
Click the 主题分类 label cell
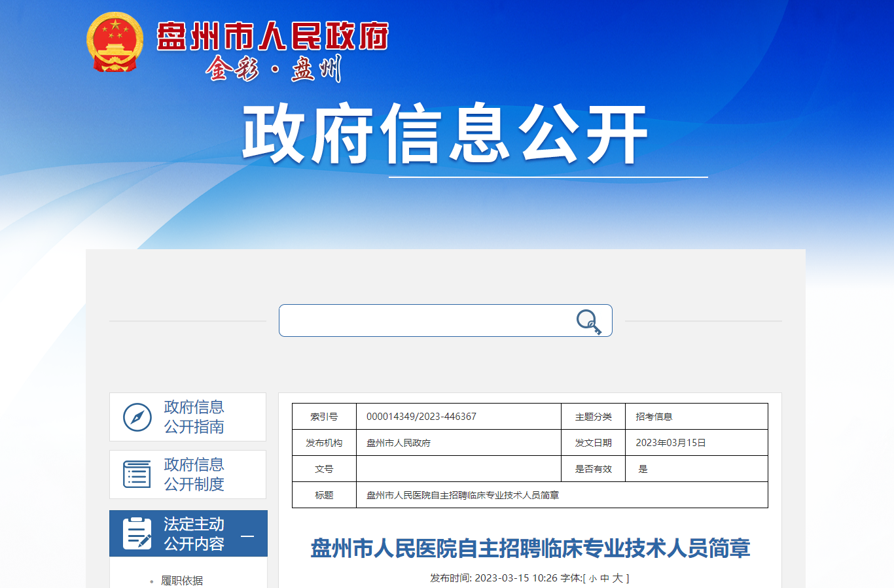pyautogui.click(x=594, y=417)
